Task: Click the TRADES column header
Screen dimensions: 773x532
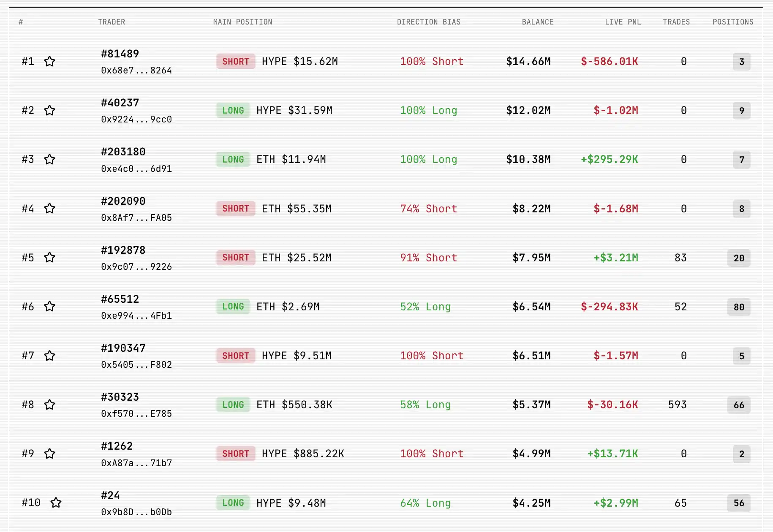Action: click(x=676, y=22)
